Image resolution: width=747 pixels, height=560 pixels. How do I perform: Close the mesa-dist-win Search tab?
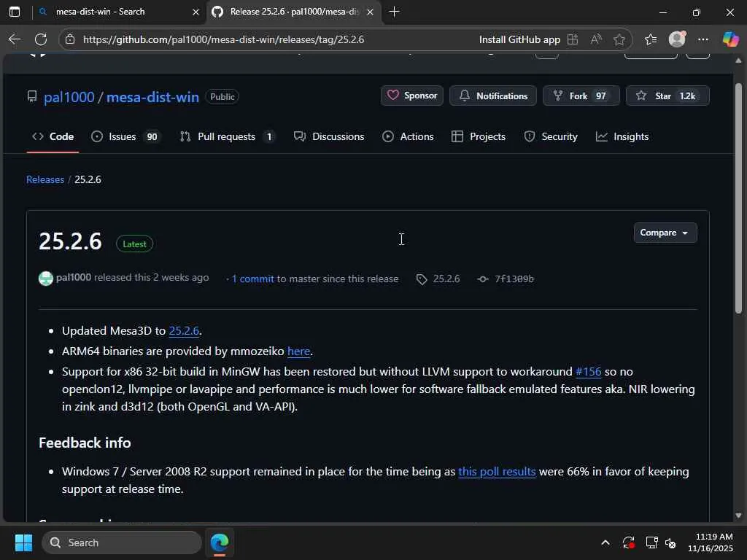[196, 12]
